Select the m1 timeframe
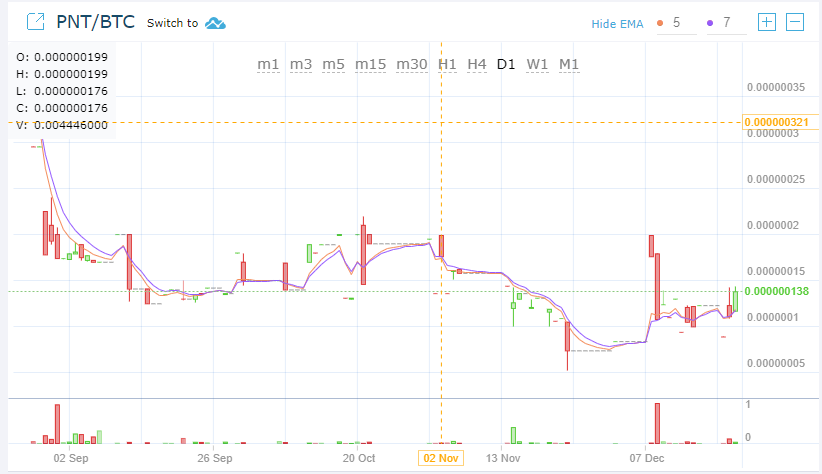Screen dimensions: 822x474 [x=268, y=64]
